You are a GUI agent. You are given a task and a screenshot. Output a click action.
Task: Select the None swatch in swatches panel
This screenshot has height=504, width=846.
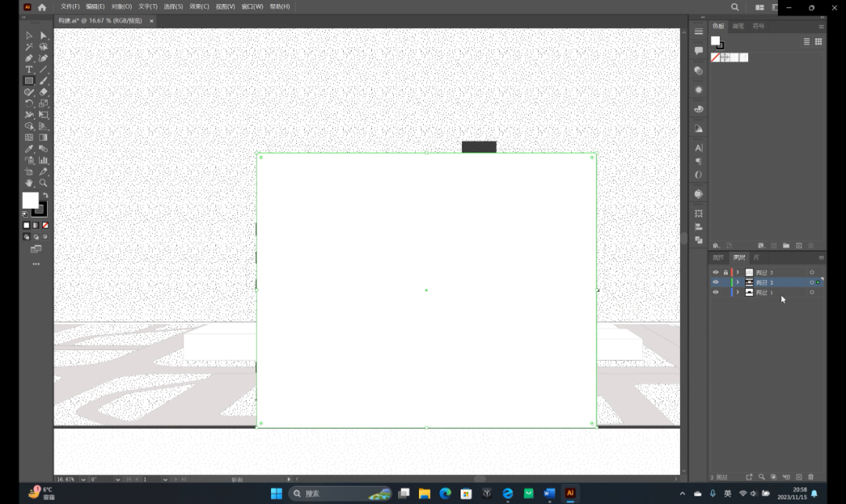(715, 57)
